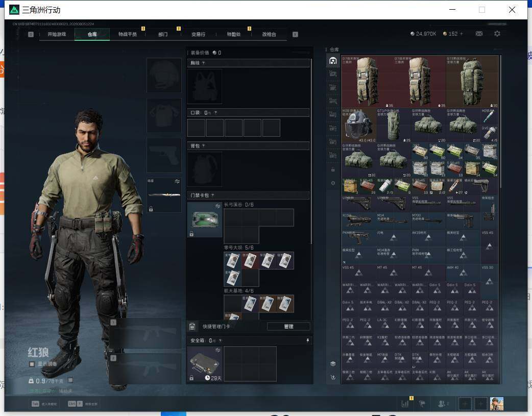Click the 长弓溪谷: 0/6 label
This screenshot has width=532, height=416.
239,205
